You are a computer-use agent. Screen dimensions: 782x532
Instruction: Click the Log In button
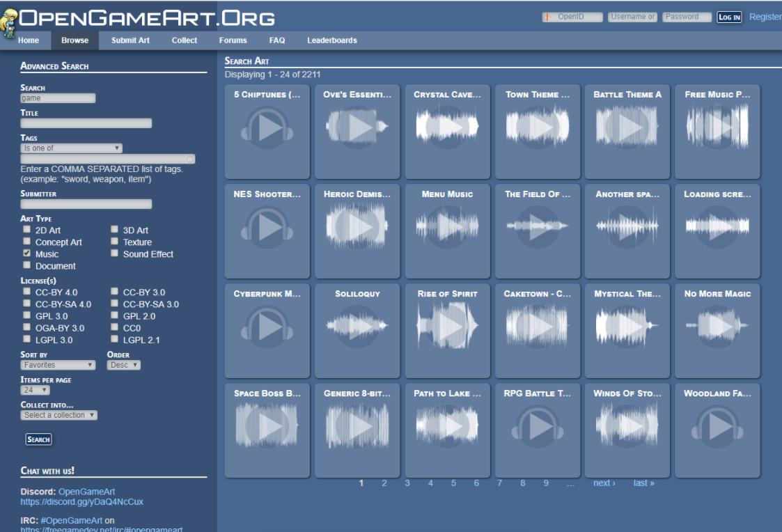click(x=729, y=17)
